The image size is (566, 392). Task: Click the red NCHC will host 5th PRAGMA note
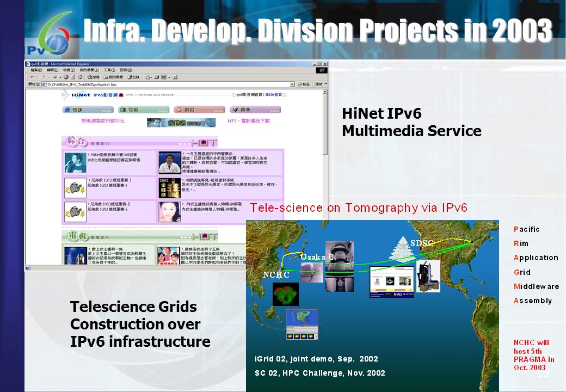click(534, 355)
